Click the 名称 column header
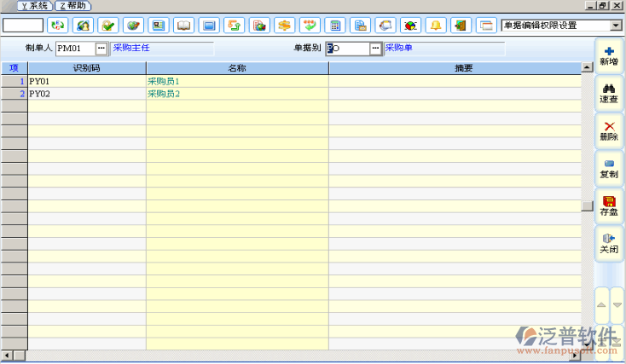This screenshot has height=364, width=626. click(x=237, y=67)
